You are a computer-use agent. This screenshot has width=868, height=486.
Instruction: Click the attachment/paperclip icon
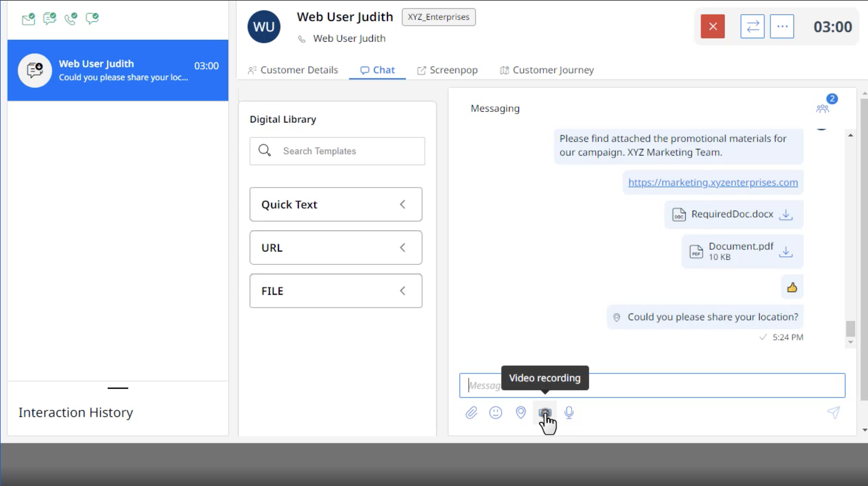(471, 412)
